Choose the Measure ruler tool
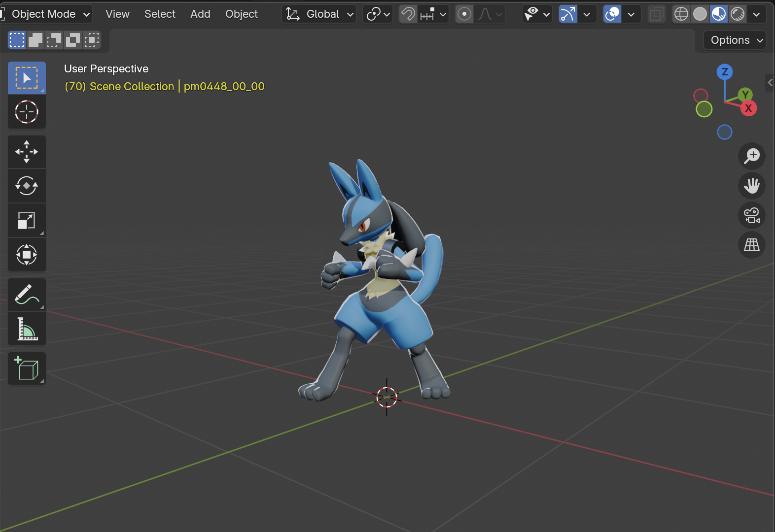 click(x=27, y=329)
